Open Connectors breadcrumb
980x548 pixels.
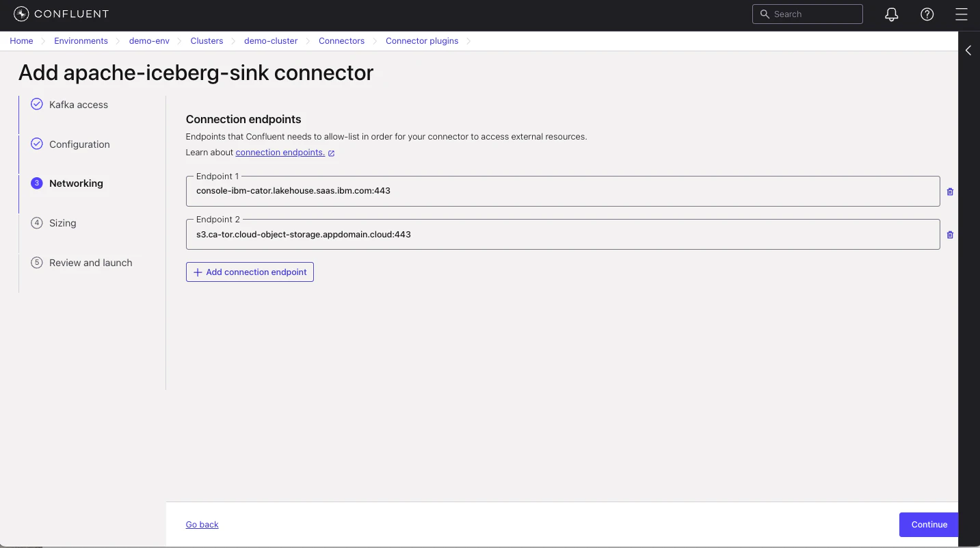pyautogui.click(x=342, y=41)
